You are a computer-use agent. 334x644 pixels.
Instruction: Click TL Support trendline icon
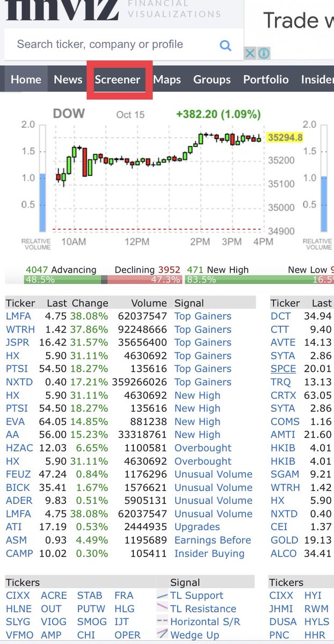click(162, 596)
